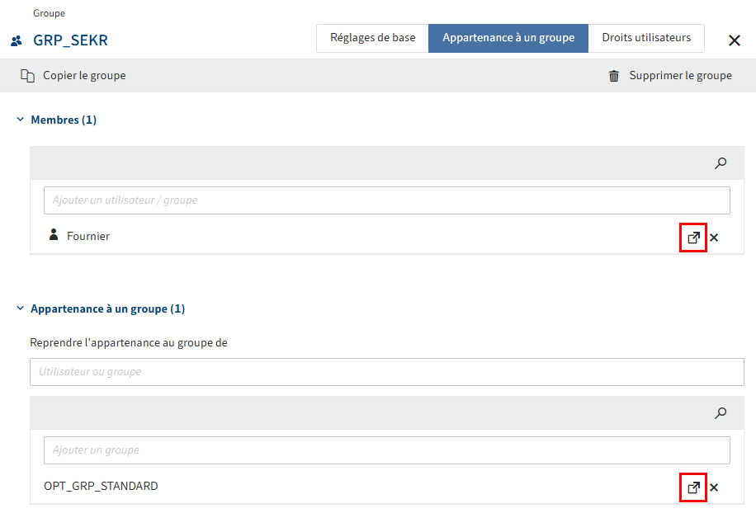Focus the Ajouter un utilisateur / groupe field
756x532 pixels.
point(386,200)
